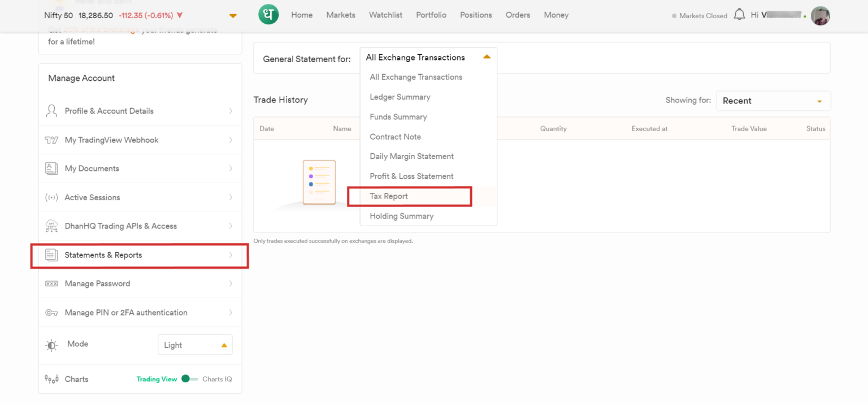Click the user profile avatar
868x405 pixels.
coord(820,16)
